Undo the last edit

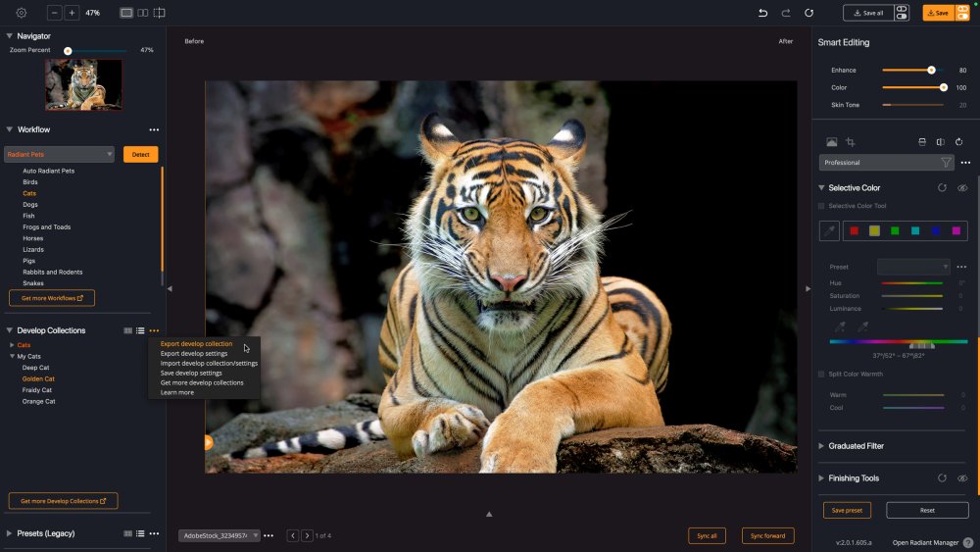(x=762, y=13)
